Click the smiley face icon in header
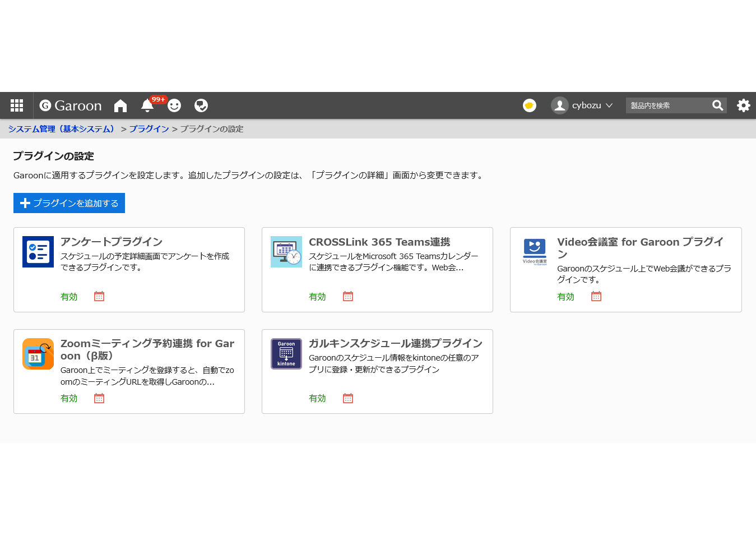Image resolution: width=756 pixels, height=535 pixels. pyautogui.click(x=174, y=105)
